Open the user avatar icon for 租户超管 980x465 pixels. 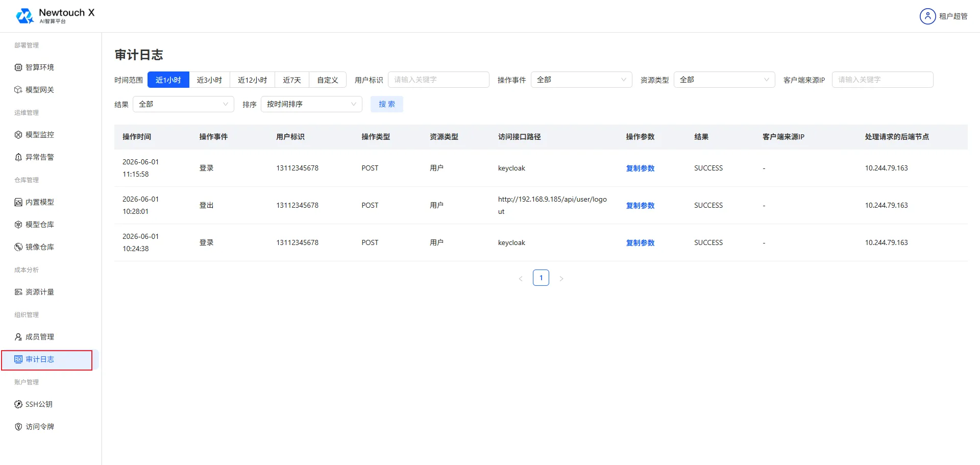tap(927, 16)
